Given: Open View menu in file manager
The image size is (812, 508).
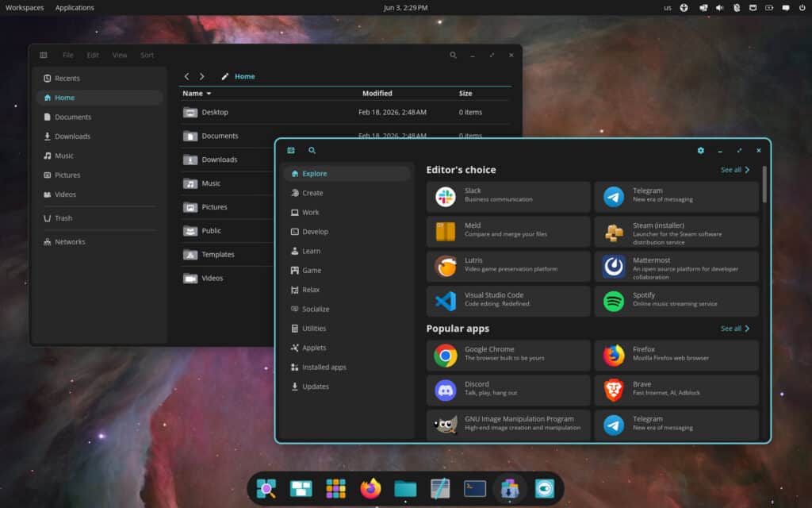Looking at the screenshot, I should 120,55.
